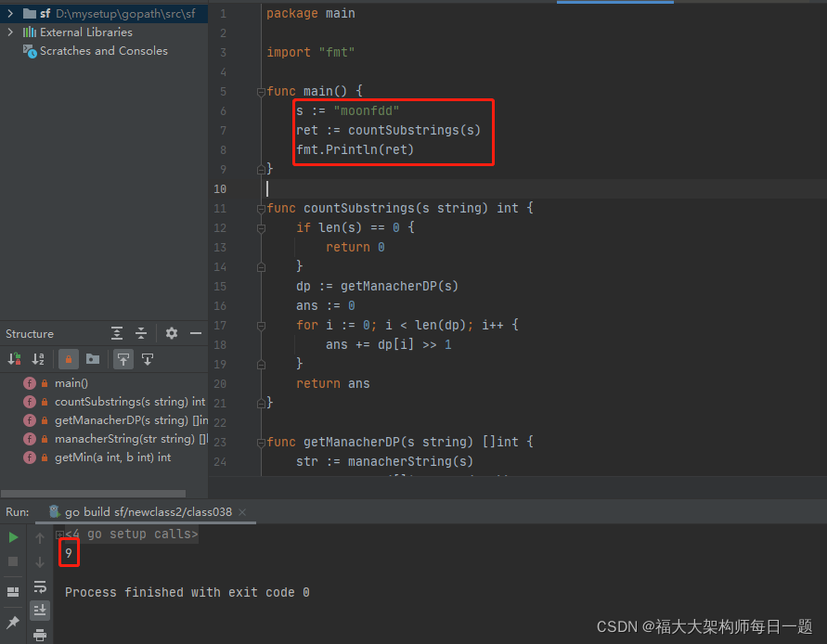
Task: Expand the sf project folder
Action: click(x=10, y=13)
